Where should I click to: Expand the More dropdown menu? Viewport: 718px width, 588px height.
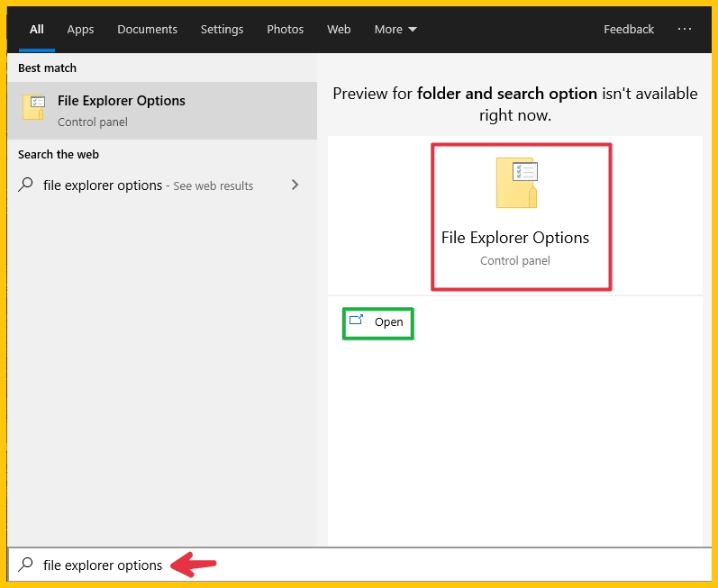(x=395, y=30)
